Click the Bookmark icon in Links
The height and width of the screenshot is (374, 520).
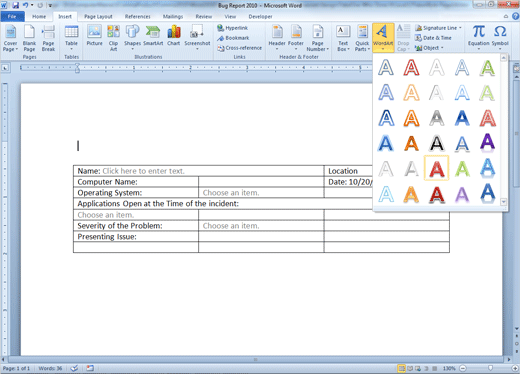233,38
